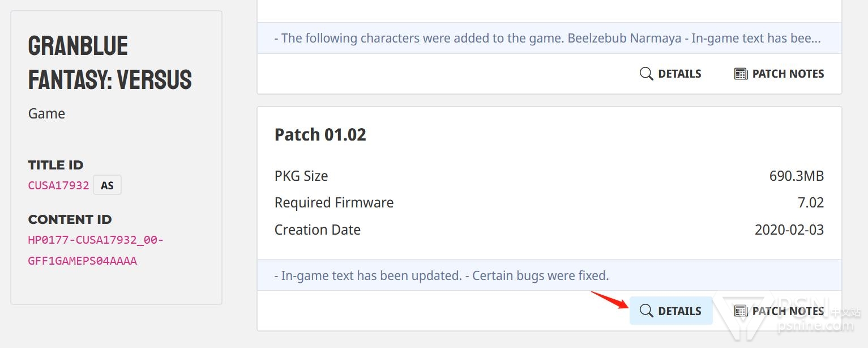Open DETAILS text in the upper patch card
Screen dimensions: 868x348
coord(679,74)
